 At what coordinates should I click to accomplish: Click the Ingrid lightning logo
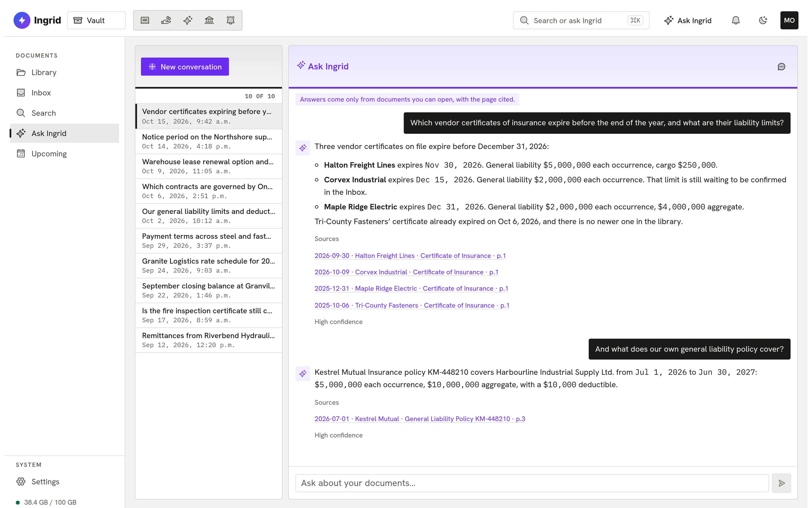click(x=22, y=20)
